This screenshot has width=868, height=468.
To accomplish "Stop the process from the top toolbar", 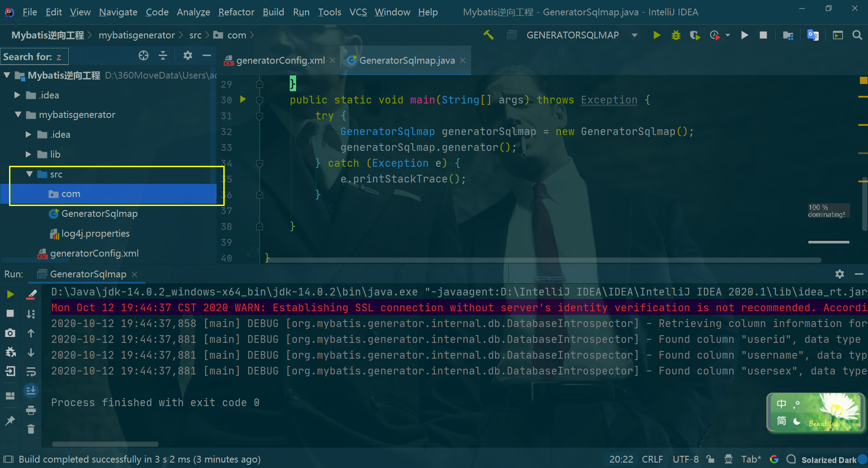I will click(x=763, y=35).
